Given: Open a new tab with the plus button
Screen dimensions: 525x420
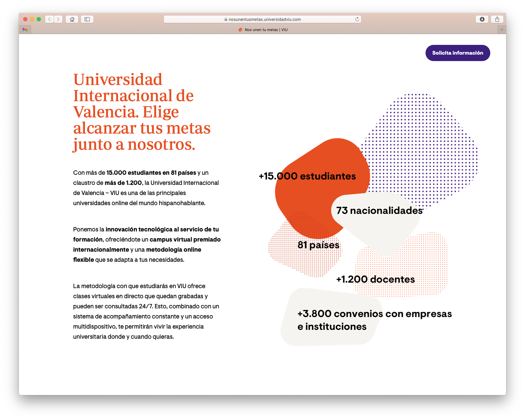Looking at the screenshot, I should 502,30.
